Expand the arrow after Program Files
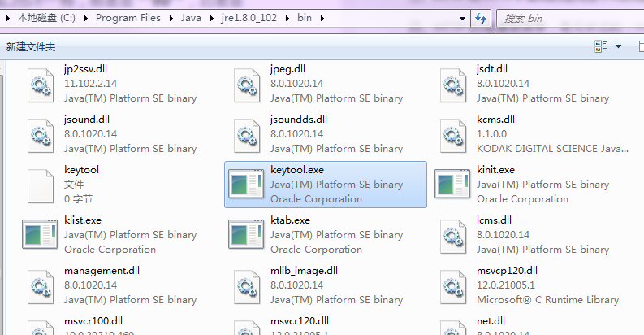 pos(171,18)
